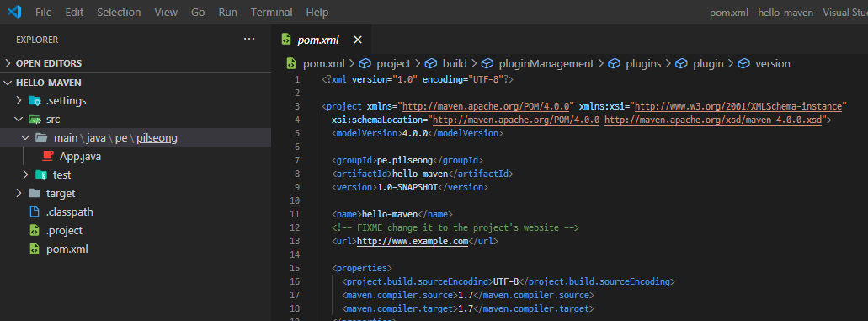Open the XMLSchema-instance URL on line 3
The image size is (868, 321).
tap(738, 106)
